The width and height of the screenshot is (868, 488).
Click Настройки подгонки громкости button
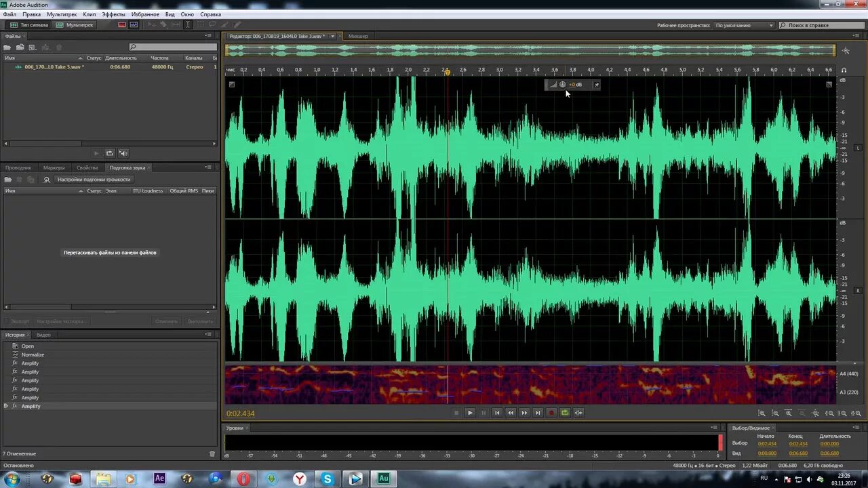tap(94, 180)
